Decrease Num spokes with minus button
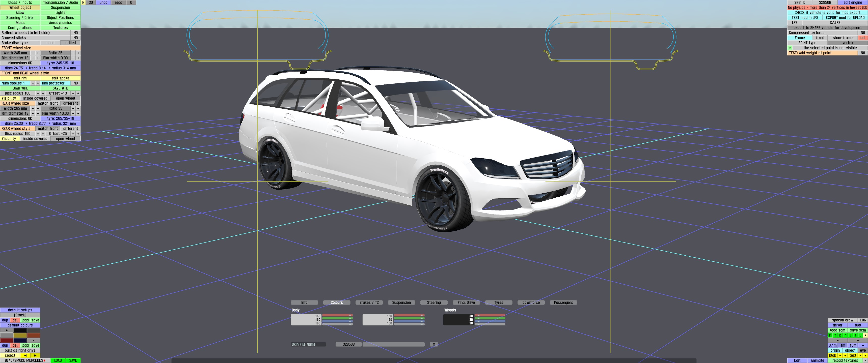 tap(33, 83)
